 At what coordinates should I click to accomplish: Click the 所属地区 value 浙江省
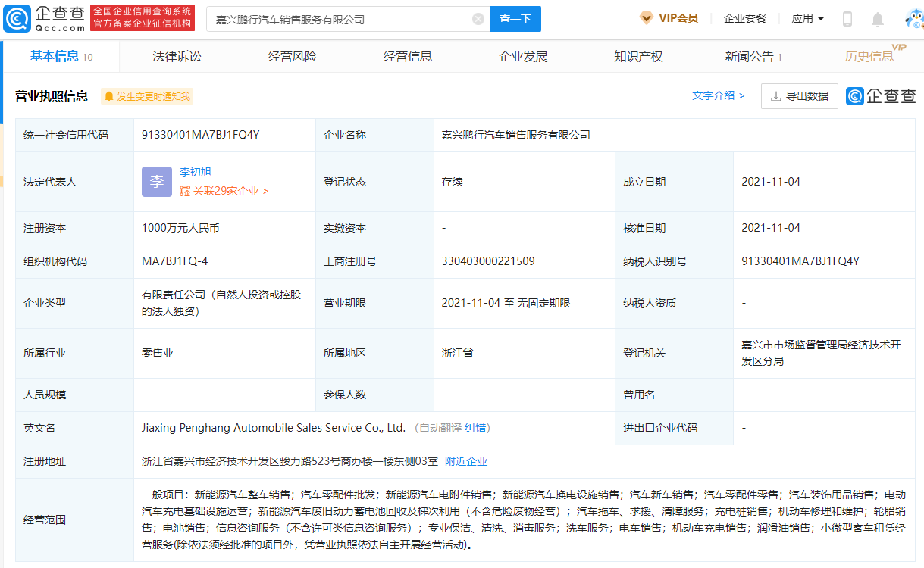(x=458, y=353)
